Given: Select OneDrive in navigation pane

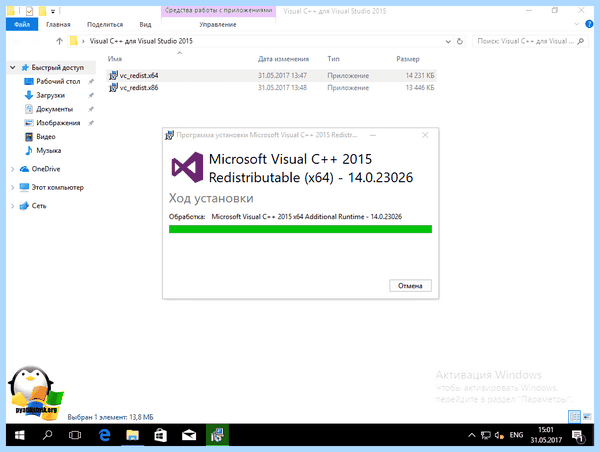Looking at the screenshot, I should pos(46,169).
